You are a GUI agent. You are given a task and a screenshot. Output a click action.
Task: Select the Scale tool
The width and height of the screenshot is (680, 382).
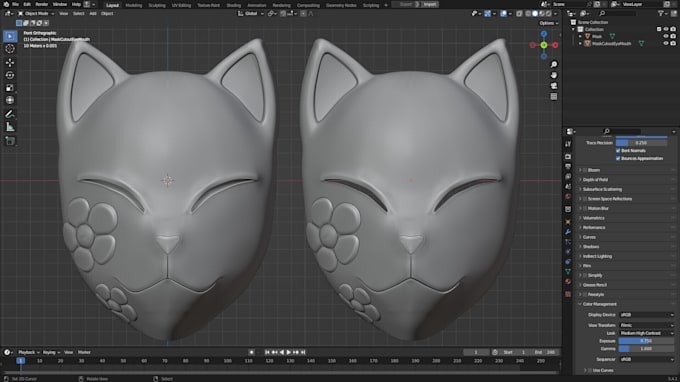(x=10, y=88)
